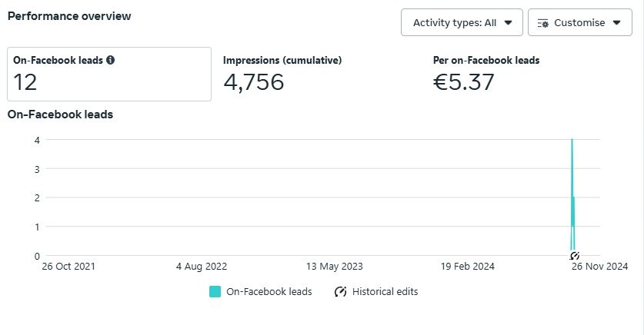Open the Activity types: All dropdown
Image resolution: width=644 pixels, height=335 pixels.
462,23
